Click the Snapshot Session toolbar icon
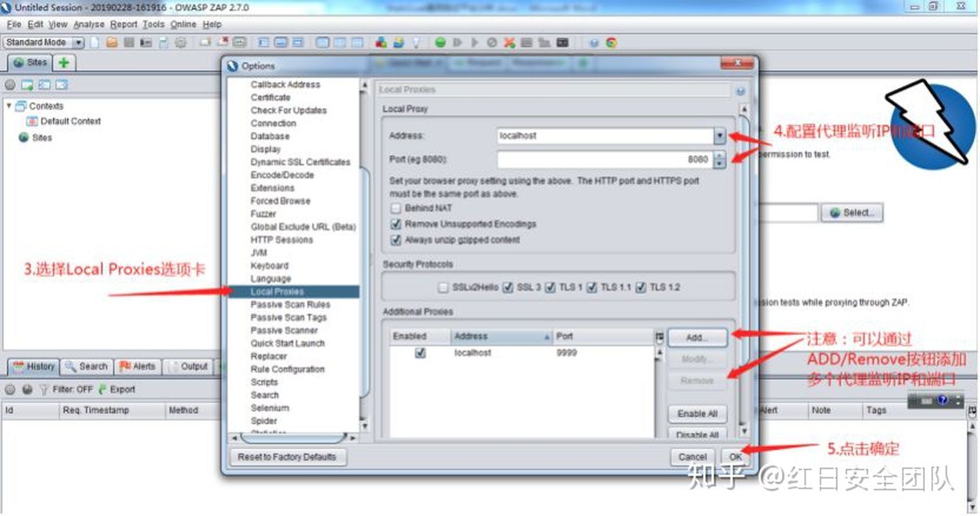 pyautogui.click(x=146, y=42)
